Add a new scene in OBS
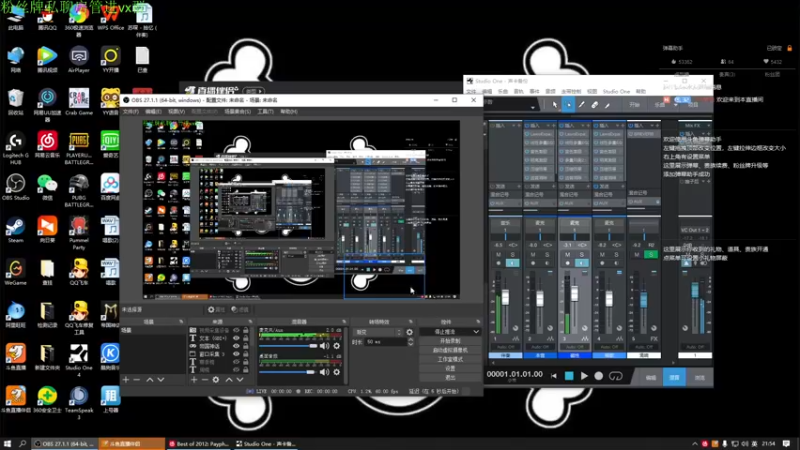Viewport: 800px width, 450px height. point(126,380)
